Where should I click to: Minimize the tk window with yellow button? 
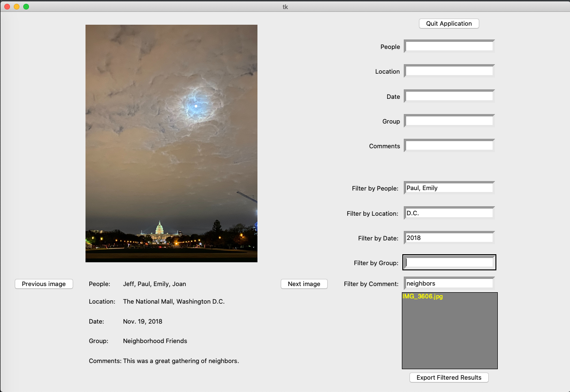(17, 7)
